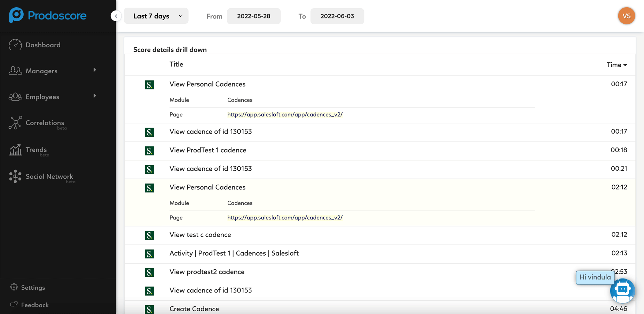The width and height of the screenshot is (644, 314).
Task: Expand the Employees submenu arrow
Action: click(95, 96)
